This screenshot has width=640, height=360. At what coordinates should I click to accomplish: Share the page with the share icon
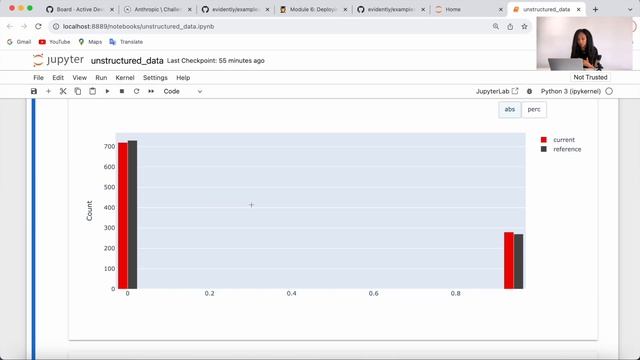tap(510, 27)
